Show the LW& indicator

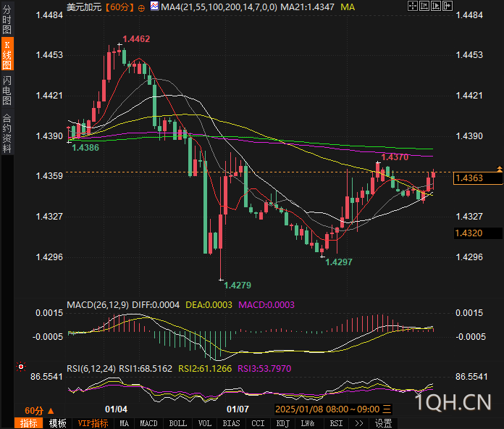click(308, 423)
